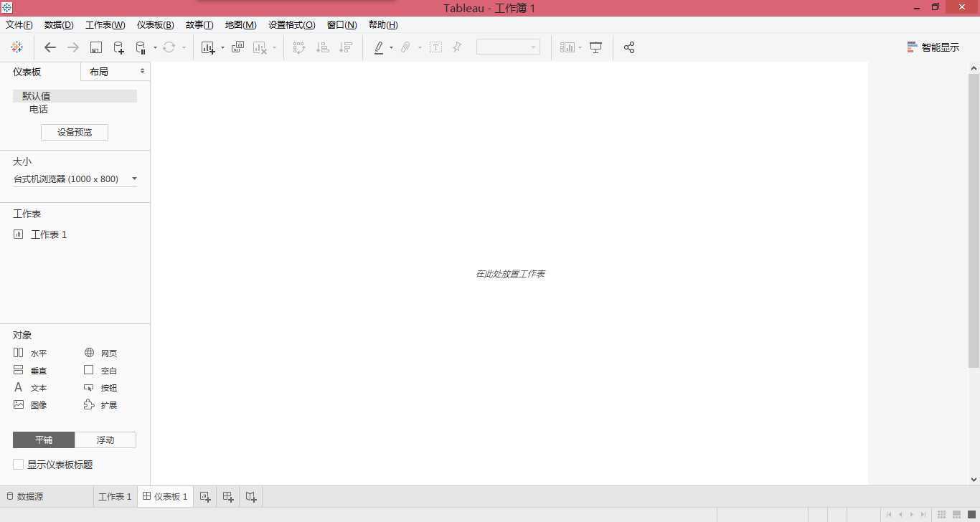Add new data source cylinder-plus icon
The width and height of the screenshot is (980, 522).
click(x=119, y=47)
